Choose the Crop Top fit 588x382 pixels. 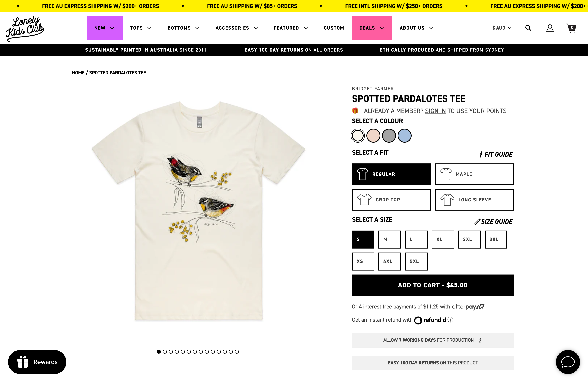pos(391,200)
